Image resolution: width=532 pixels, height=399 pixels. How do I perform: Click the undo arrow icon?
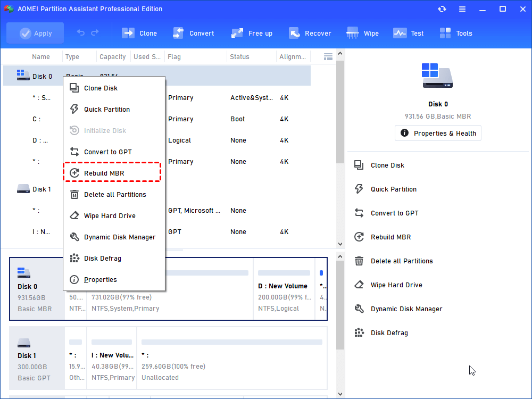(x=80, y=32)
